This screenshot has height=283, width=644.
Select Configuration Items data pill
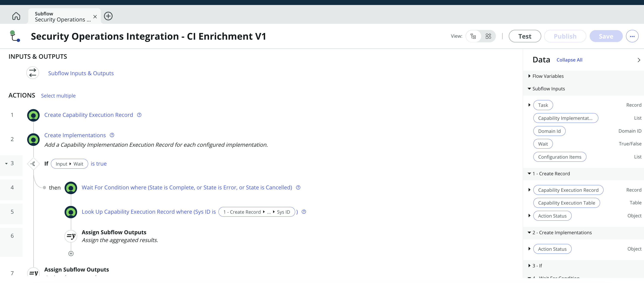click(x=560, y=157)
